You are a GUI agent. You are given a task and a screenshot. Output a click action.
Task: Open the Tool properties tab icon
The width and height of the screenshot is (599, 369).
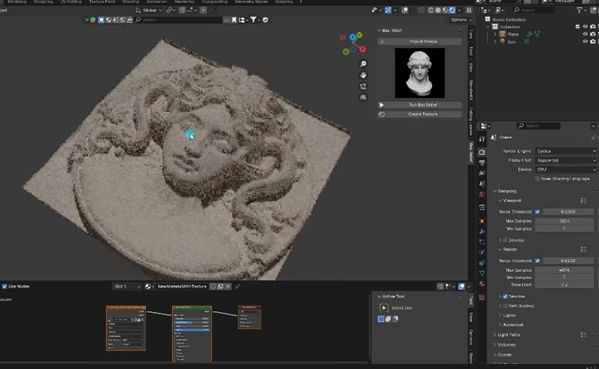pyautogui.click(x=482, y=139)
